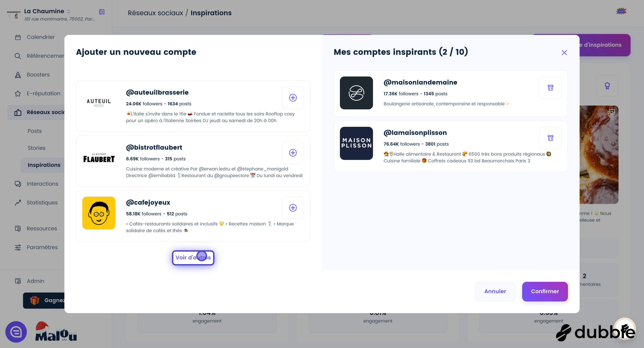Open the Café Joyeux profile thumbnail

click(x=99, y=213)
